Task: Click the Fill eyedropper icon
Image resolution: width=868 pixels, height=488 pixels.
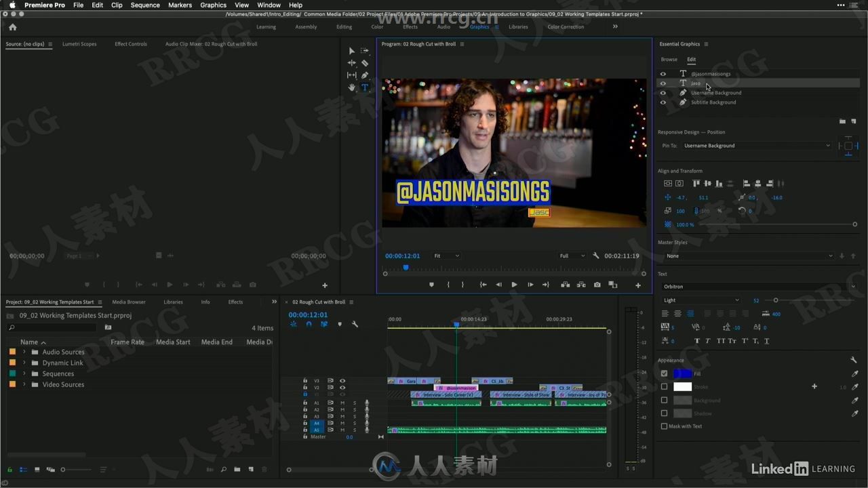Action: click(854, 373)
